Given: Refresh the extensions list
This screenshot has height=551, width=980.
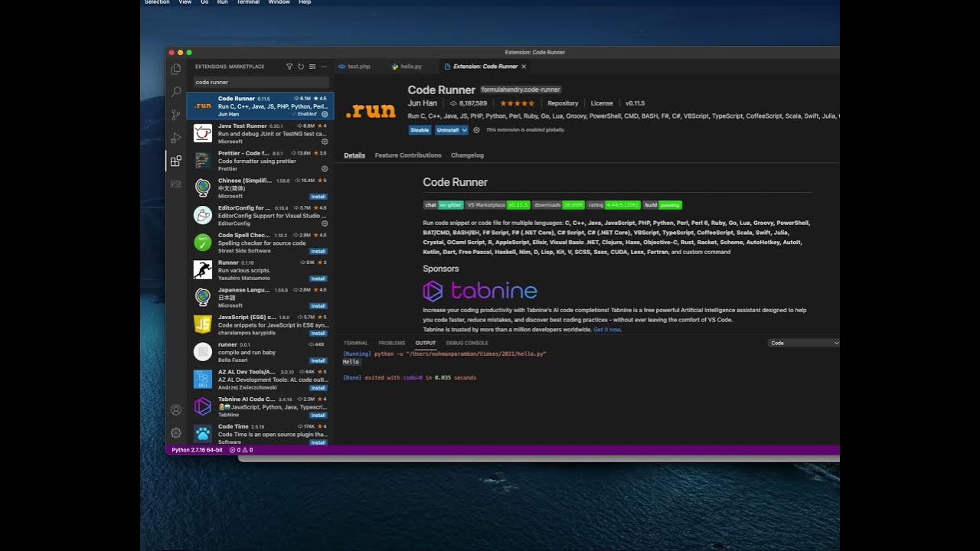Looking at the screenshot, I should tap(301, 67).
